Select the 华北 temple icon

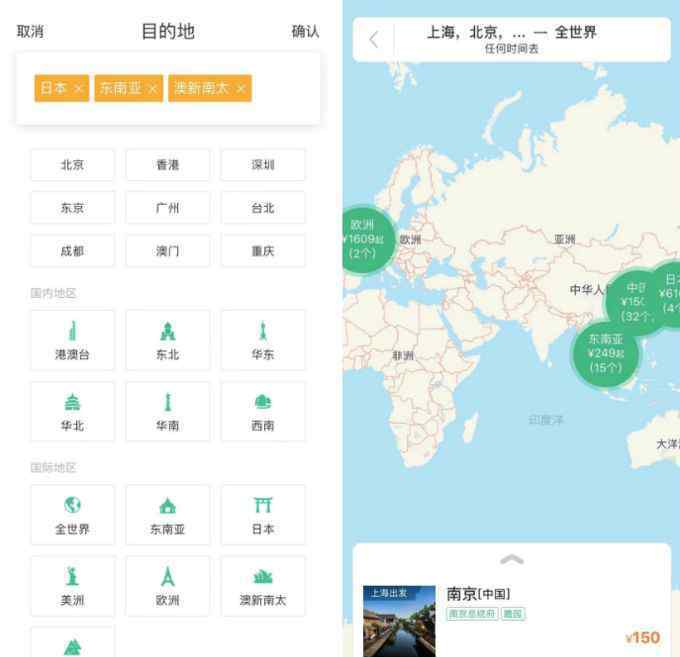(72, 402)
